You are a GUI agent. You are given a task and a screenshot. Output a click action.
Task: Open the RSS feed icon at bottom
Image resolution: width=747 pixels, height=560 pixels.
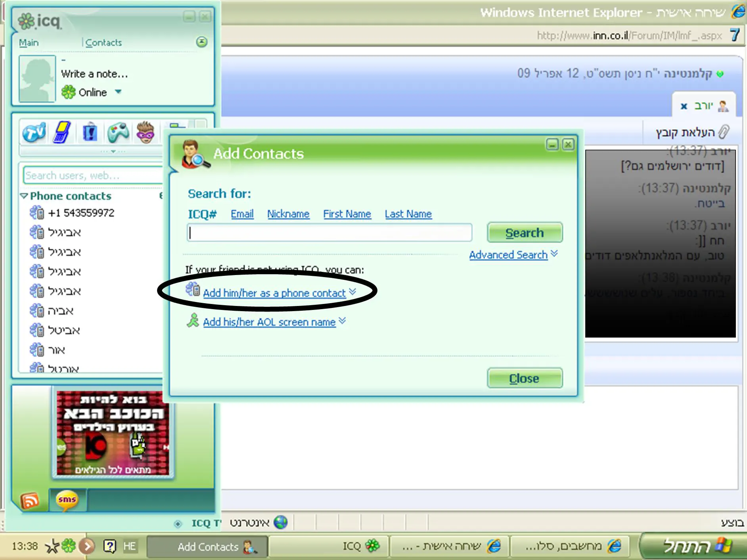[30, 501]
